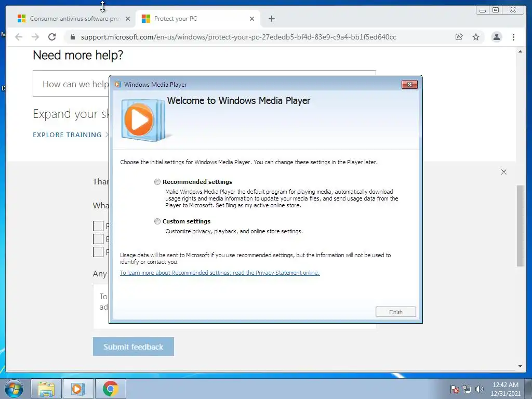Click the page scroll down arrow

(520, 366)
